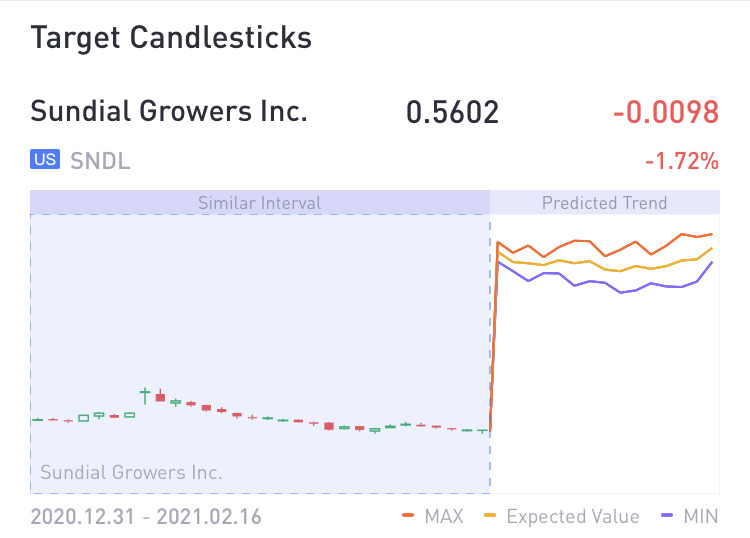Click the tall green cross candlestick at peak

(x=145, y=396)
